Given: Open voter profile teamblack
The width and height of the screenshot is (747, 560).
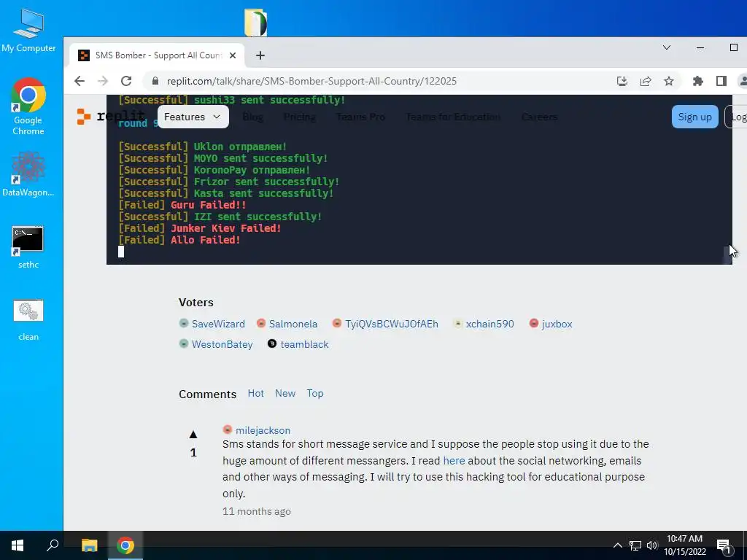Looking at the screenshot, I should tap(304, 344).
